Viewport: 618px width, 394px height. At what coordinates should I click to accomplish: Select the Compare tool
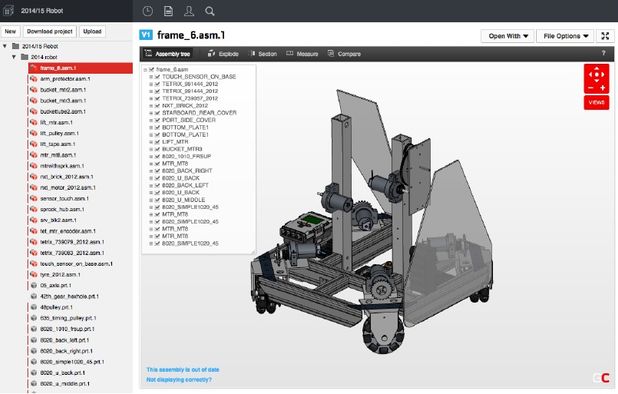(x=344, y=54)
